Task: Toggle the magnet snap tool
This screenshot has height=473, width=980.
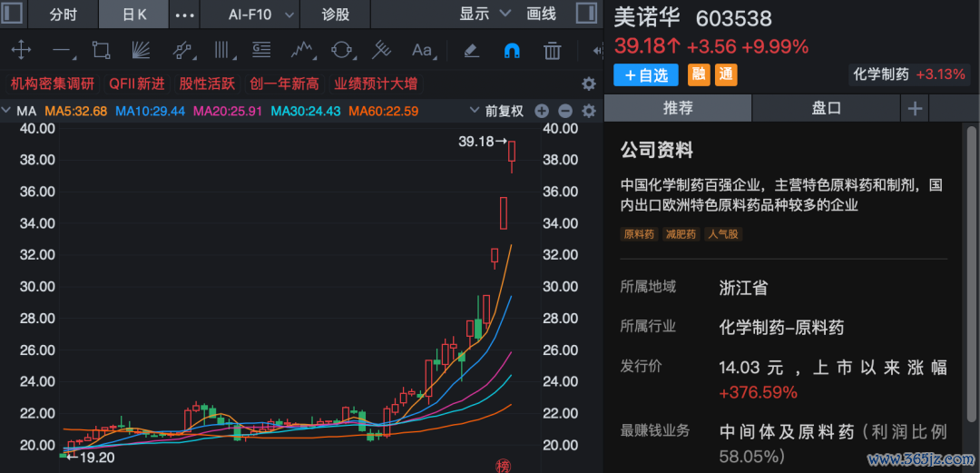Action: click(512, 50)
